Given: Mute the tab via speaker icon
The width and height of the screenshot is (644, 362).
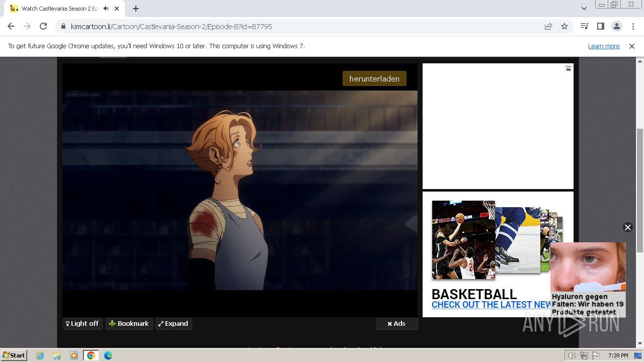Looking at the screenshot, I should (x=106, y=9).
